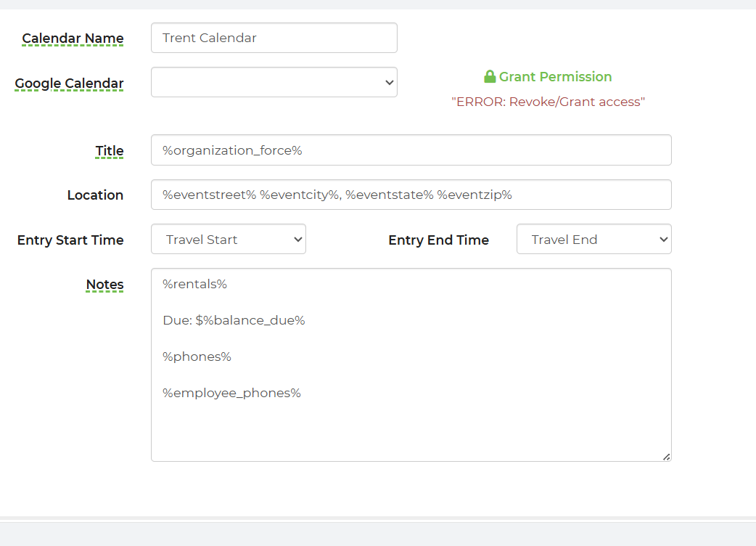The image size is (756, 546).
Task: Click into the Location input field
Action: click(x=411, y=195)
